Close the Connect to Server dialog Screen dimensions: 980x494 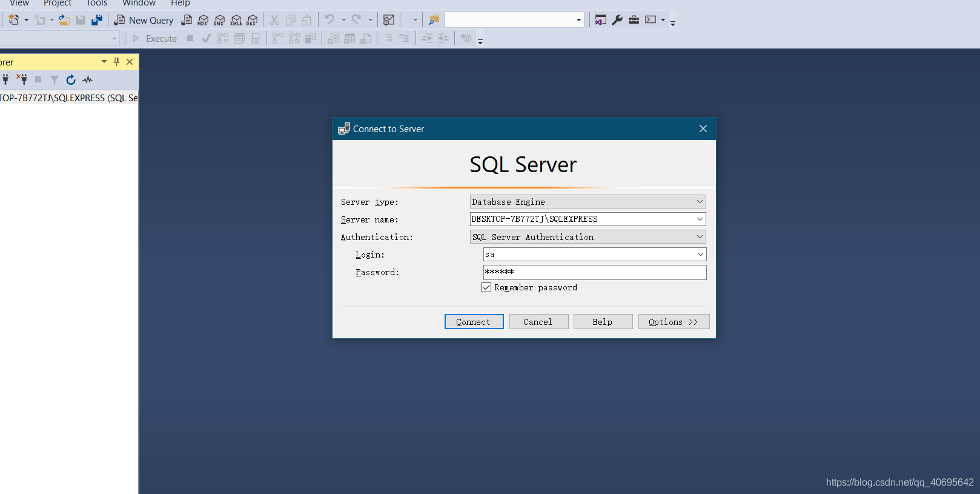pos(703,129)
